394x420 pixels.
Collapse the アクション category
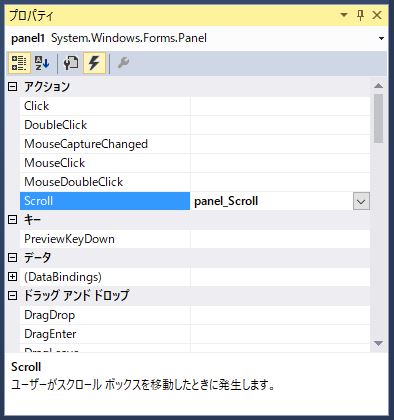tap(12, 87)
